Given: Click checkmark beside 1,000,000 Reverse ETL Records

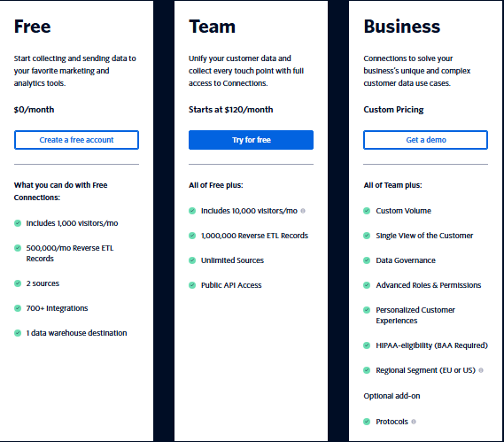Looking at the screenshot, I should [x=192, y=236].
